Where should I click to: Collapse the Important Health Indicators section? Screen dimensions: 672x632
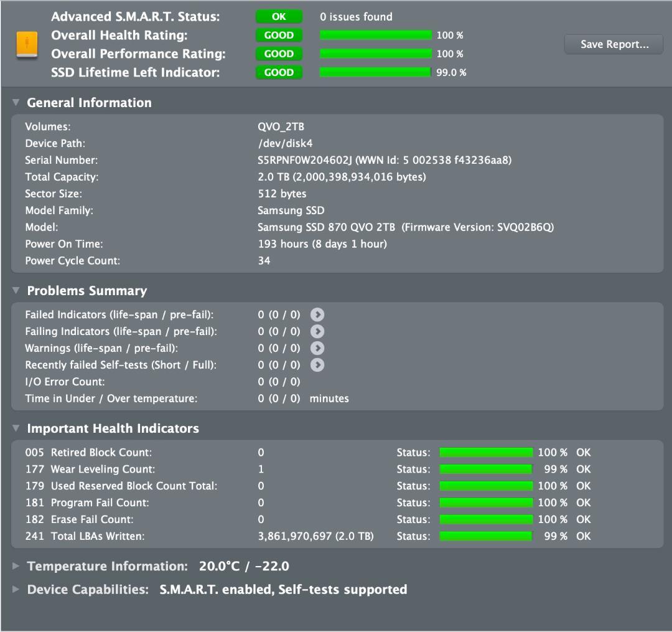click(x=16, y=428)
